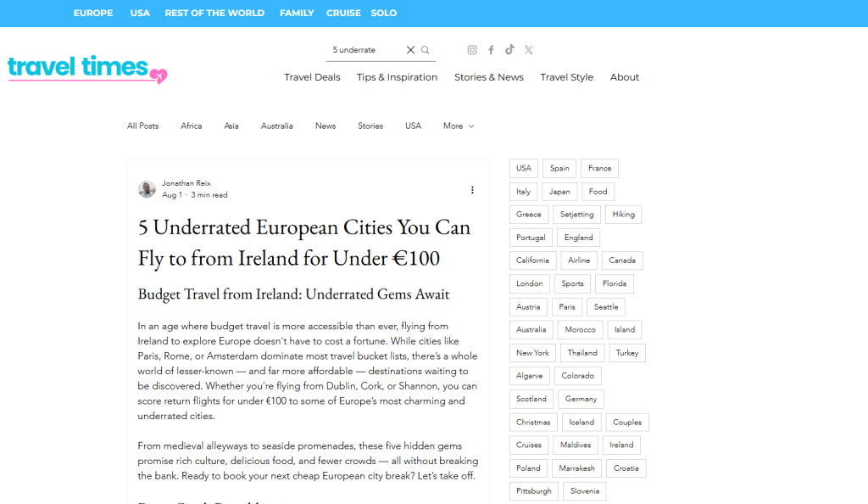Open the TikTok icon in the header

click(509, 49)
